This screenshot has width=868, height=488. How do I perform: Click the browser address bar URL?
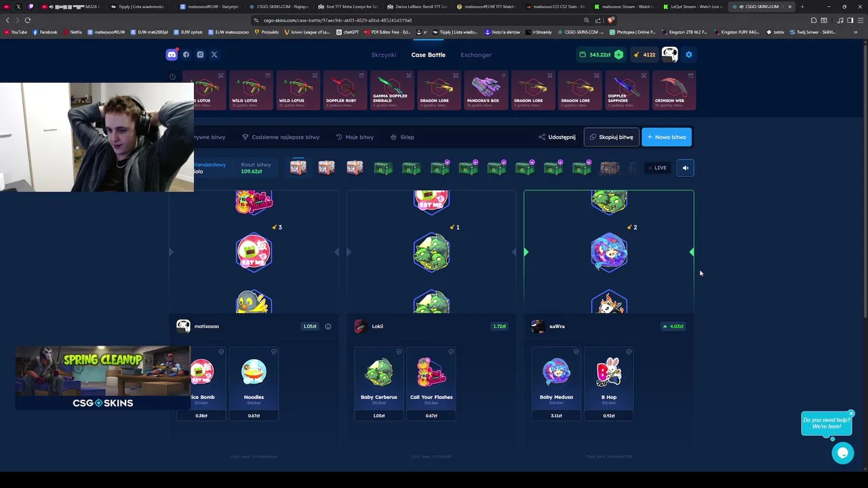coord(338,20)
